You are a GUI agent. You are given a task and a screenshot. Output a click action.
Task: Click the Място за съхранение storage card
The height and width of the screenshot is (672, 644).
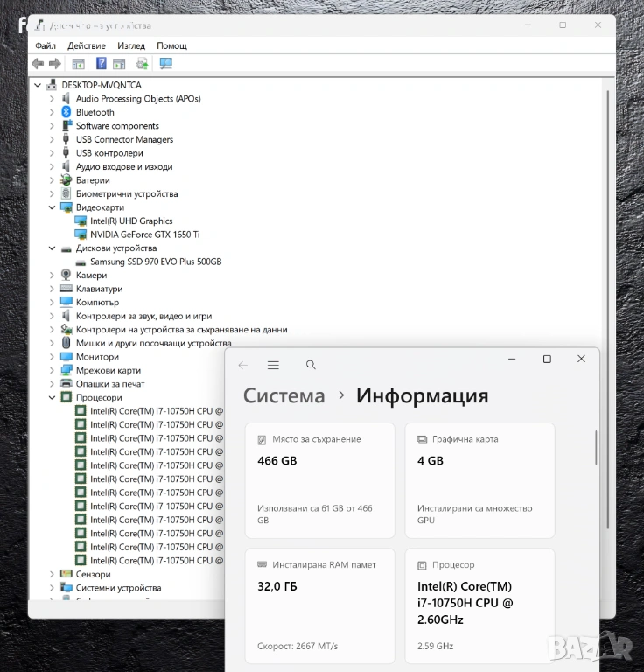(x=319, y=480)
